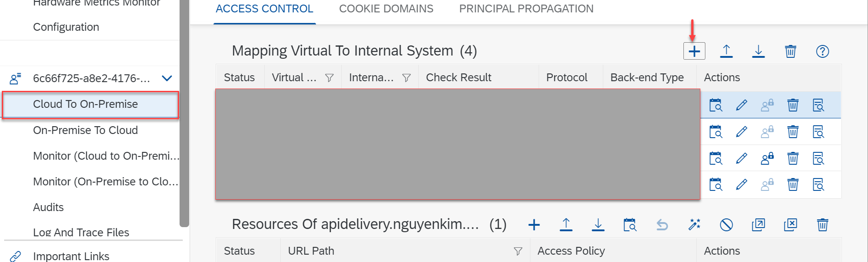Click the sidebar vertical scrollbar
Image resolution: width=868 pixels, height=262 pixels.
pyautogui.click(x=184, y=115)
